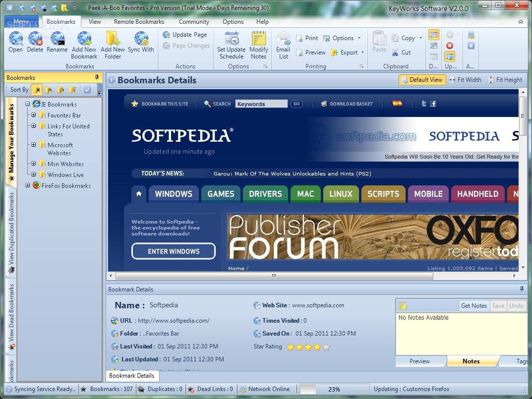
Task: Expand the Links For United States folder
Action: click(34, 126)
